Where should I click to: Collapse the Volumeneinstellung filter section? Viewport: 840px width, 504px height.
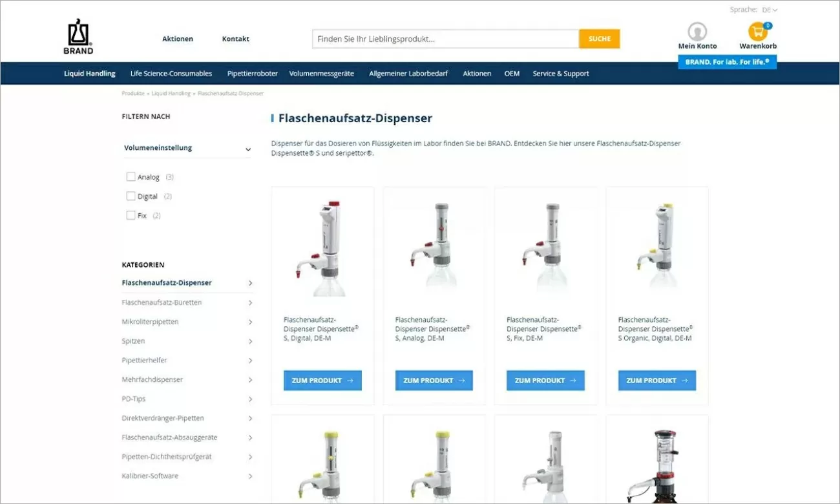coord(248,149)
